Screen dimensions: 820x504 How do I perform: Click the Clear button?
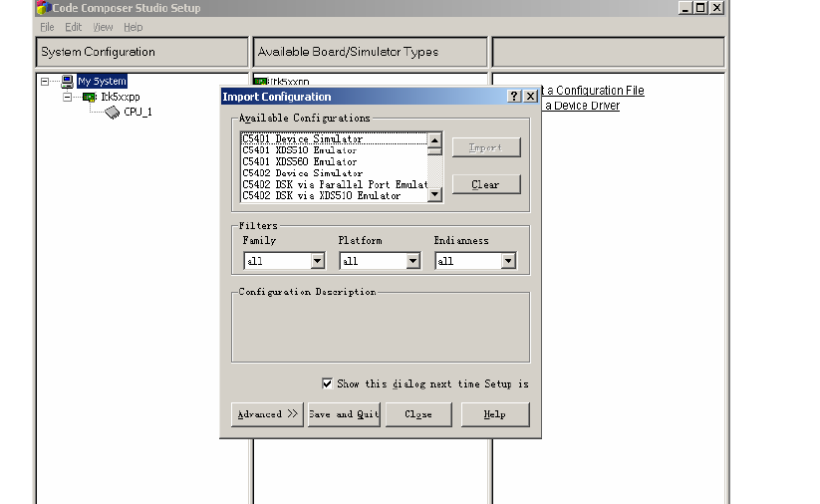click(486, 184)
